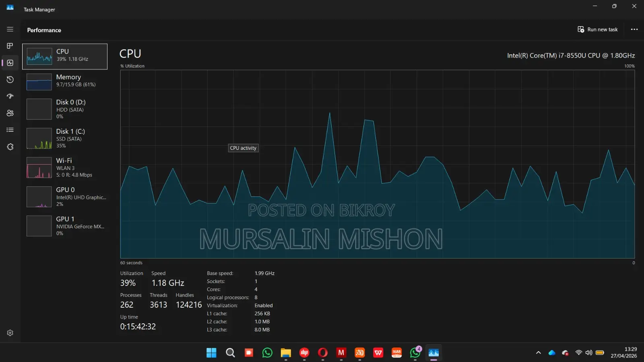Viewport: 644px width, 362px height.
Task: Click the Performance page heading
Action: 44,30
